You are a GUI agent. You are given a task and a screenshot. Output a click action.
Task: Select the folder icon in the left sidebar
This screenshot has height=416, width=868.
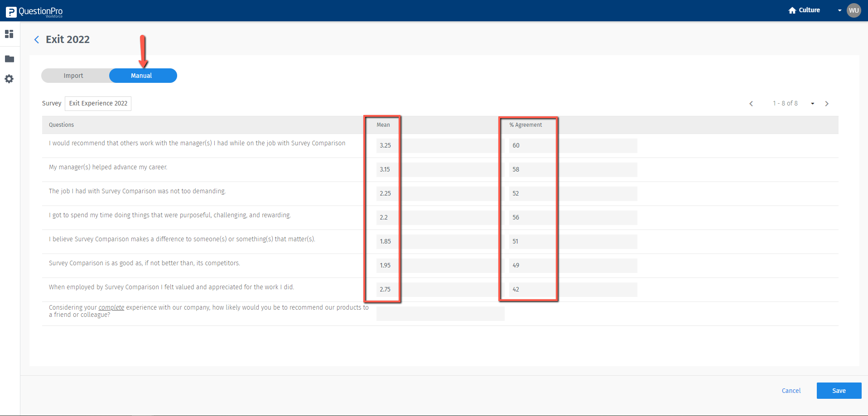click(9, 58)
